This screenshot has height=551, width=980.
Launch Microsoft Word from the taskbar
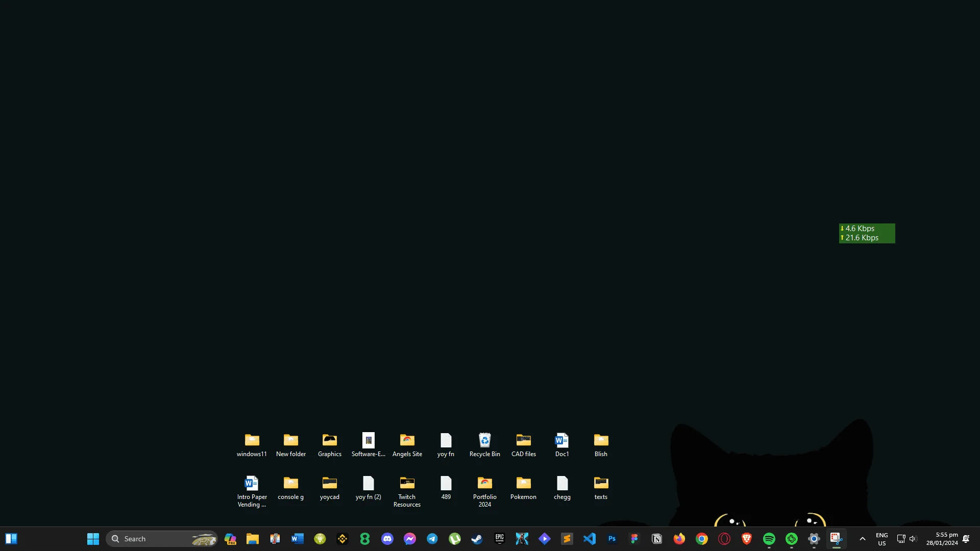click(298, 539)
